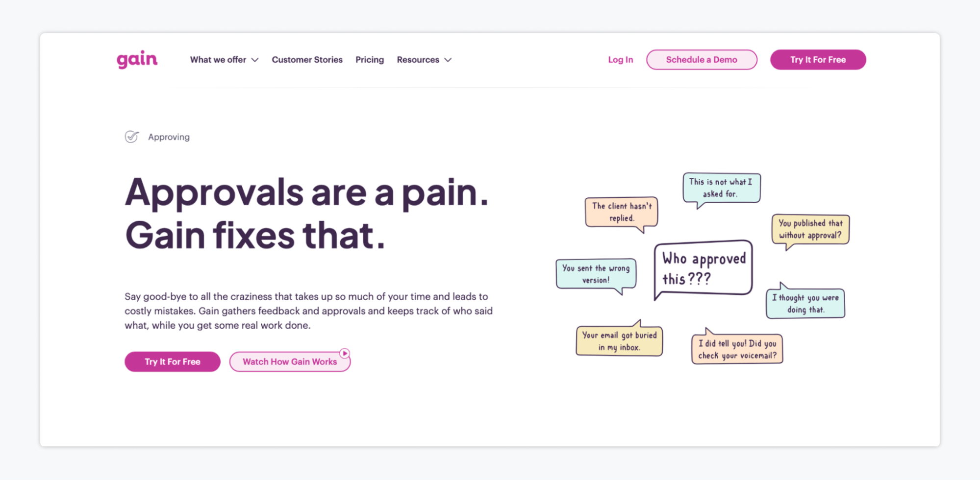
Task: Click the "You published that without approval?" bubble
Action: point(810,229)
